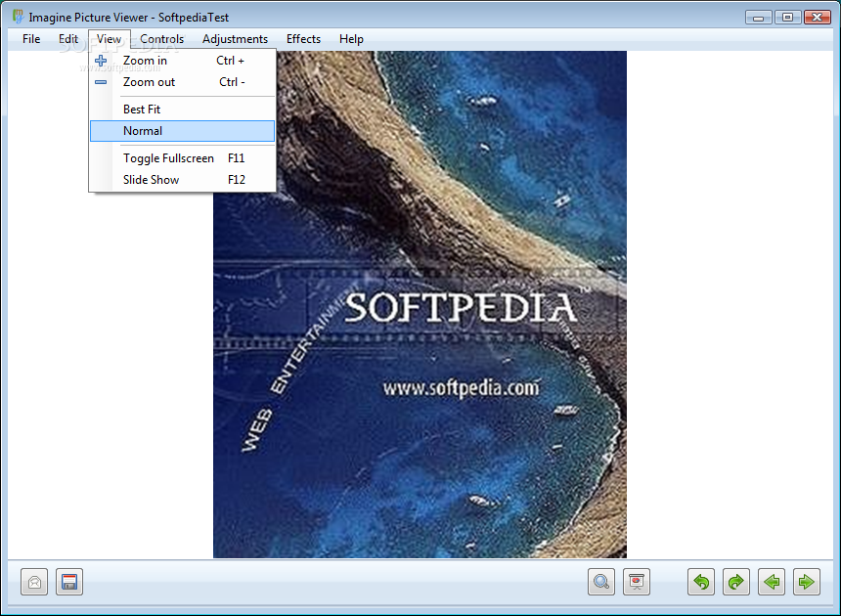The image size is (841, 616).
Task: Click the plus icon beside Zoom in
Action: tap(101, 61)
